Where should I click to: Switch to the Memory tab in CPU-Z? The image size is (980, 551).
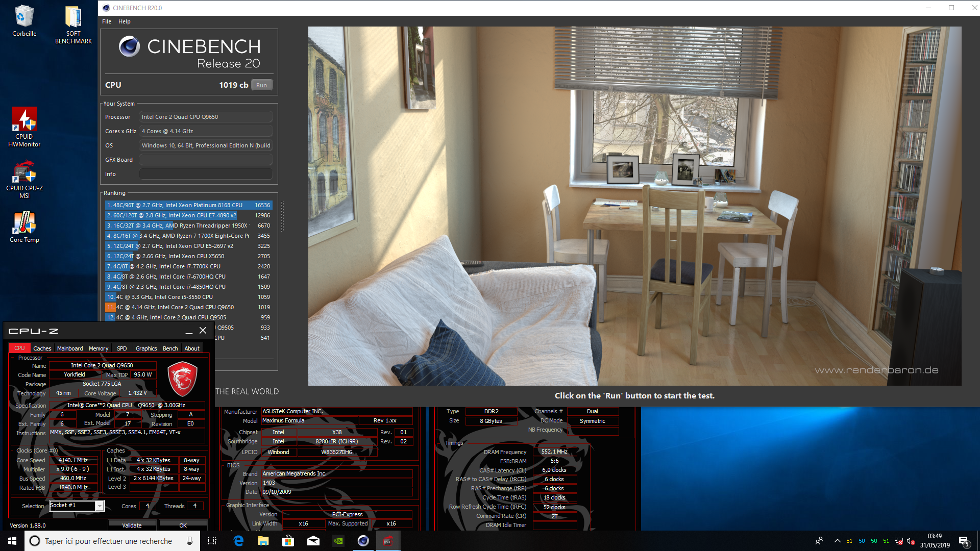click(99, 348)
